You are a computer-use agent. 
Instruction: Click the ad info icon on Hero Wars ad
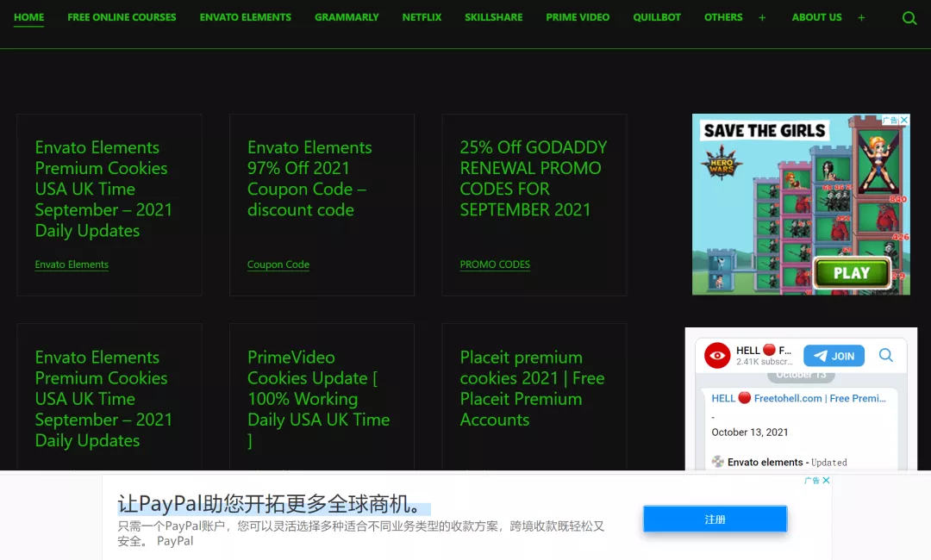coord(890,120)
